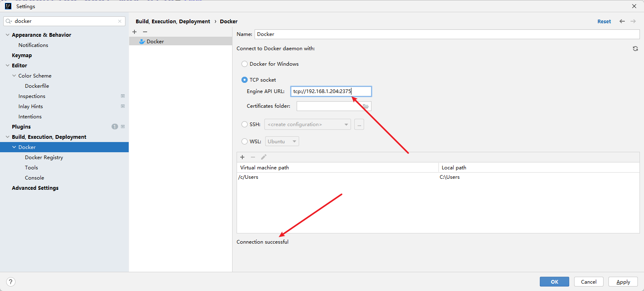
Task: Click the edit path mapping pencil icon
Action: pyautogui.click(x=264, y=157)
